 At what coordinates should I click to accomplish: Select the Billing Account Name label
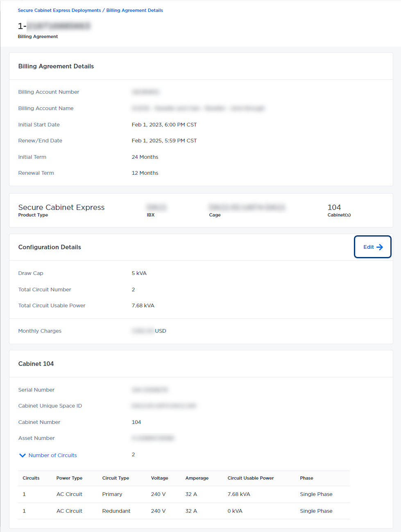pos(46,108)
